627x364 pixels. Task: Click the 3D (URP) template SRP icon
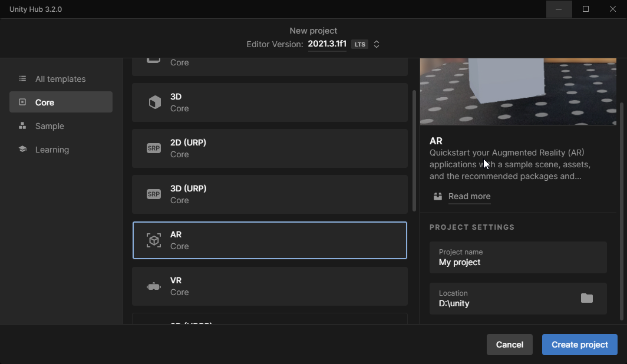tap(154, 194)
